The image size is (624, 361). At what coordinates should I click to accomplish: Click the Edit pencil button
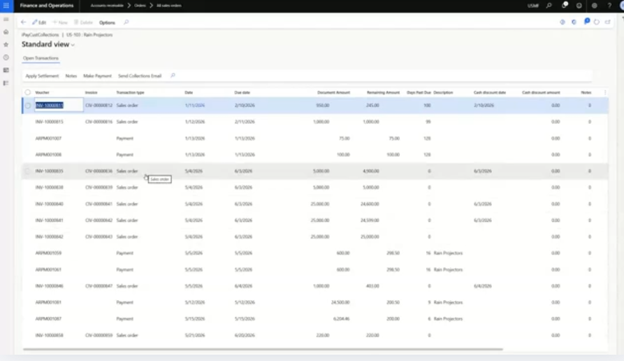point(39,22)
